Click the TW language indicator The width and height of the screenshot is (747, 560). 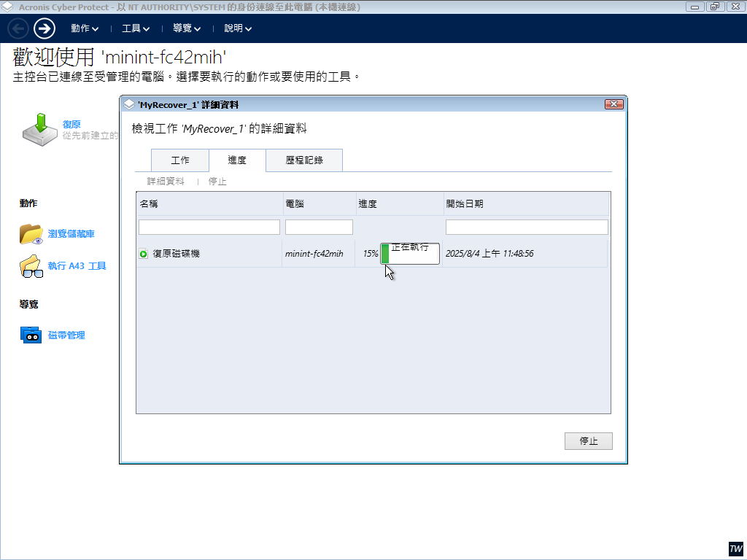(x=735, y=548)
